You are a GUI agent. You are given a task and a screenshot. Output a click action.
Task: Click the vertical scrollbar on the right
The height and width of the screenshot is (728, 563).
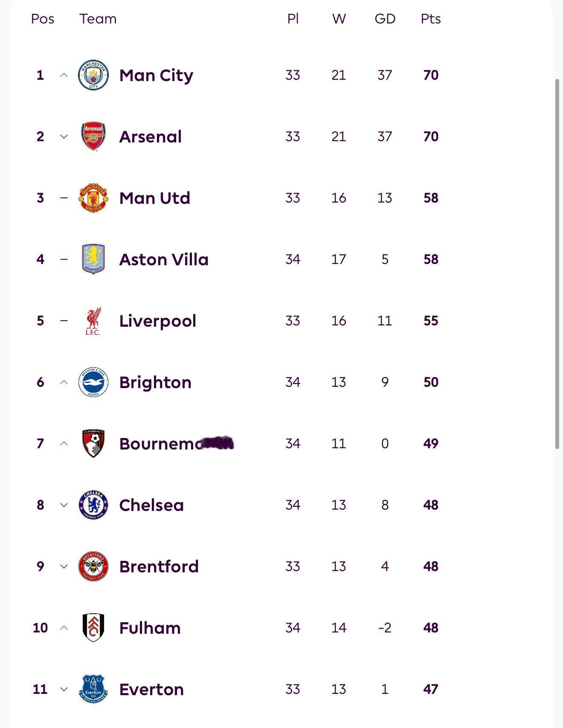pos(557,264)
